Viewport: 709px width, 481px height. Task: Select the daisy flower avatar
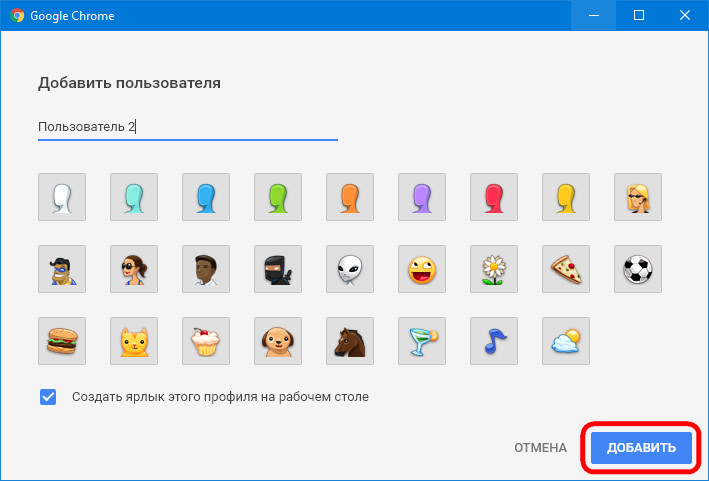(x=494, y=269)
